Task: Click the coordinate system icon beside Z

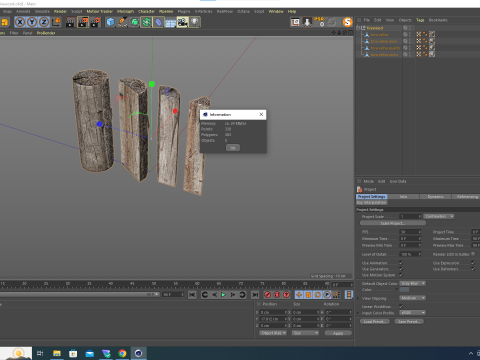Action: 56,22
